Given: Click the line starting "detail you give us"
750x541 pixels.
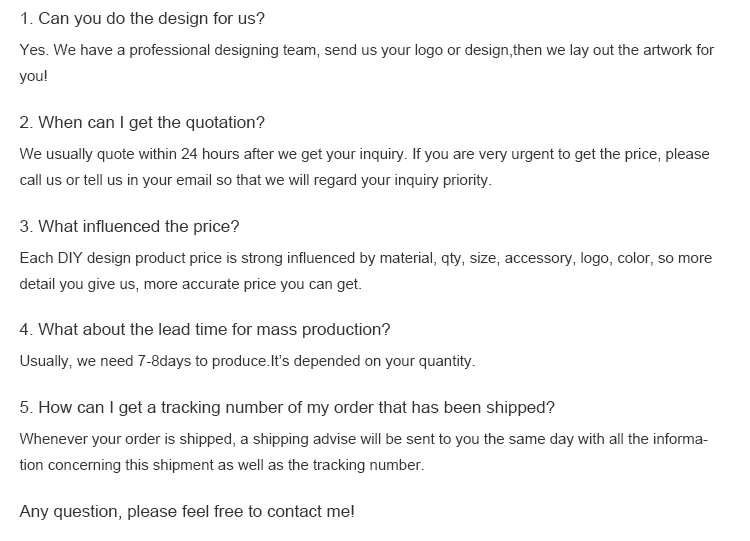Looking at the screenshot, I should [x=190, y=284].
